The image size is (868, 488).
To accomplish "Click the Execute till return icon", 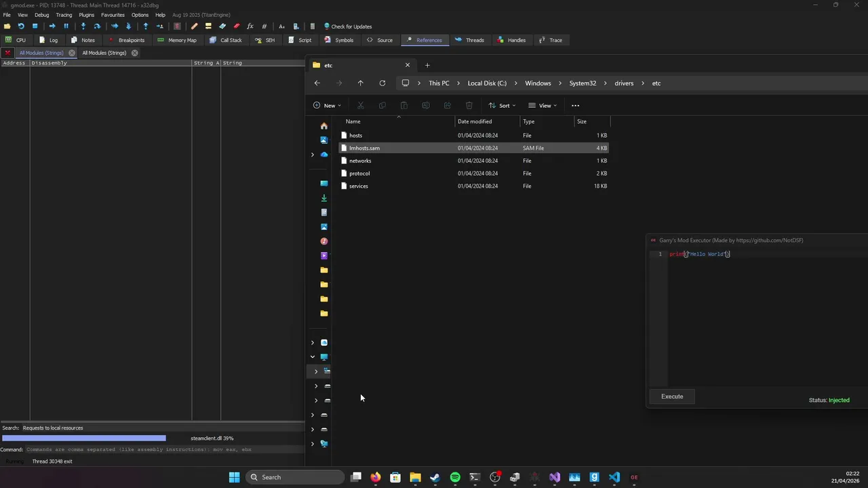I will point(146,26).
